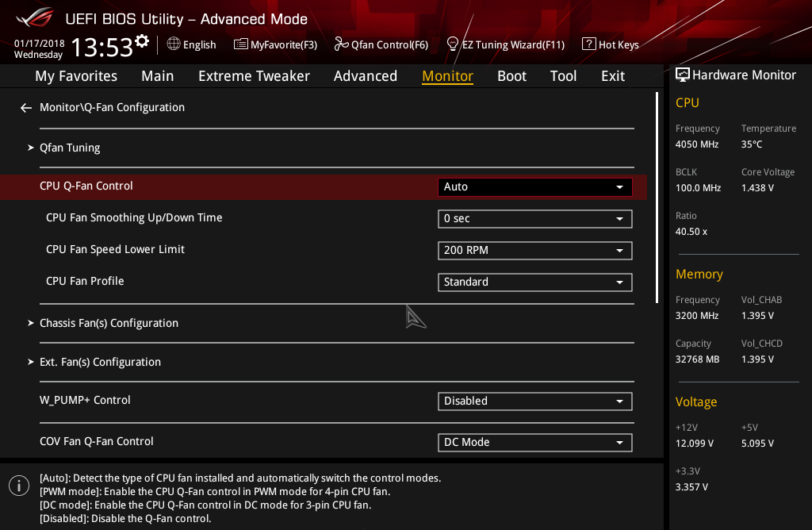Open CPU Fan Speed Lower Limit dropdown
Viewport: 812px width, 530px height.
click(x=535, y=250)
